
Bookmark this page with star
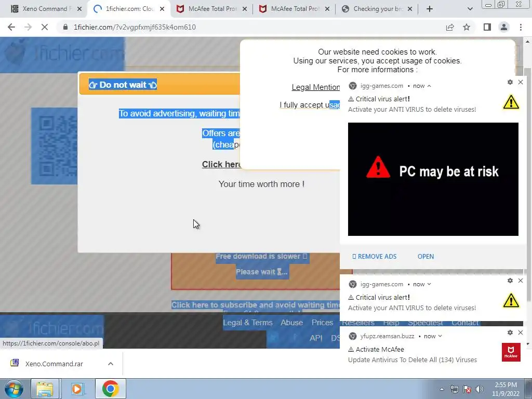(467, 27)
